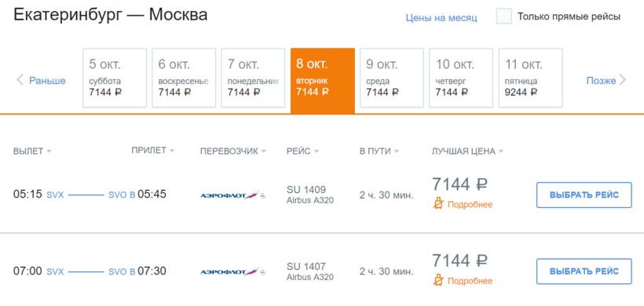
Task: Sort flights by the РЕЙС column header
Action: click(x=302, y=151)
